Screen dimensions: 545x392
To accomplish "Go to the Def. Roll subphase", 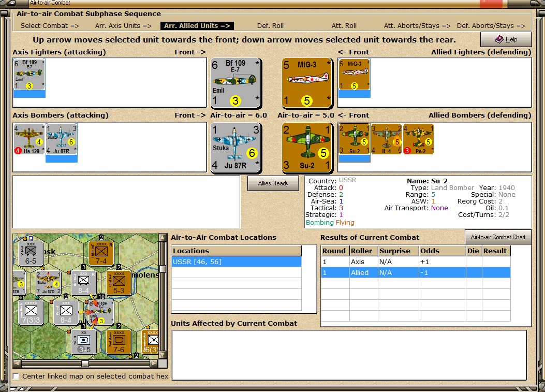I will 270,26.
